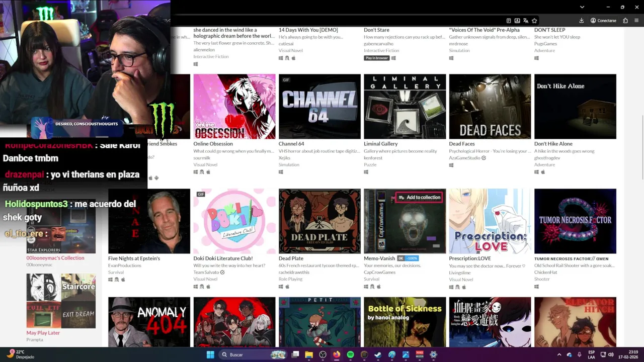Open the Anomaly 404 thumbnail

tap(149, 322)
